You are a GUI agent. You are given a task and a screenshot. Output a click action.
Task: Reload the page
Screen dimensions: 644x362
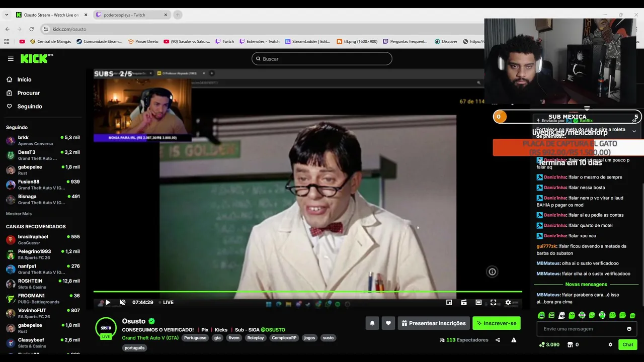(x=31, y=29)
